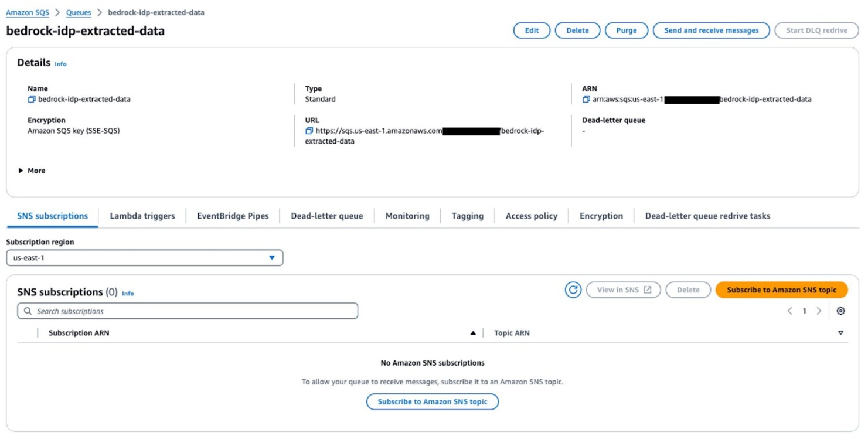Image resolution: width=868 pixels, height=446 pixels.
Task: Switch to the Monitoring tab
Action: [x=407, y=216]
